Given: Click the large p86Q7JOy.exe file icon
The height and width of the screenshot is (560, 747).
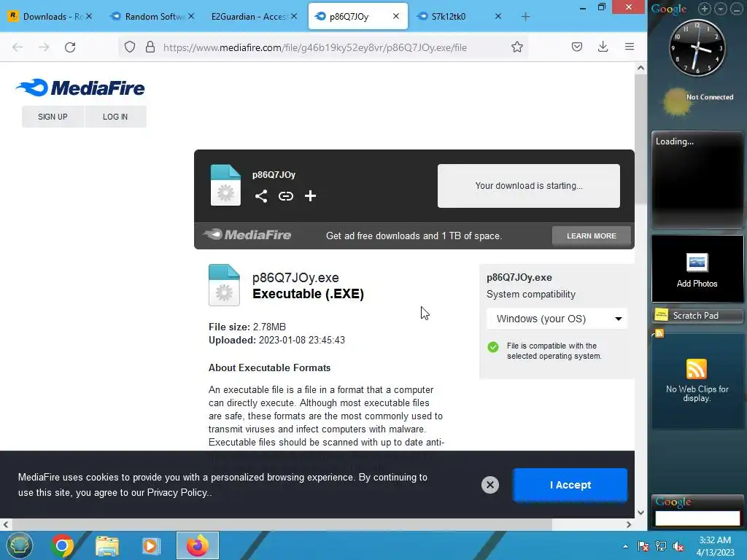Looking at the screenshot, I should click(x=224, y=285).
